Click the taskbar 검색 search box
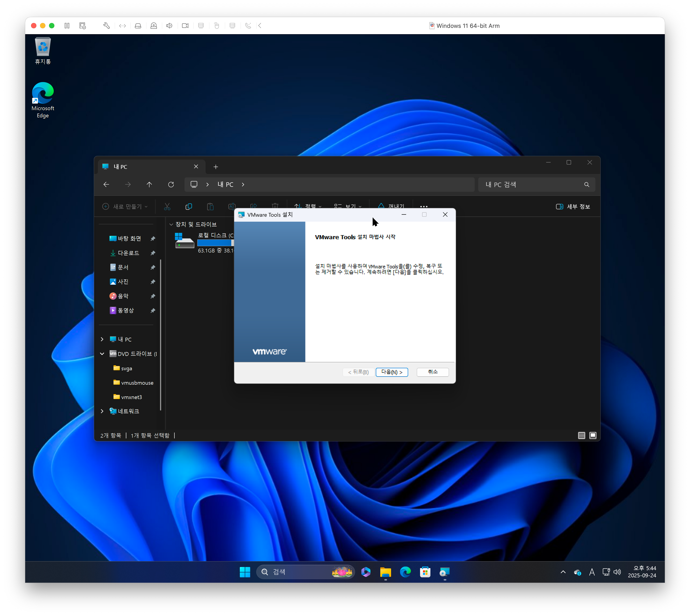The image size is (690, 616). click(305, 572)
